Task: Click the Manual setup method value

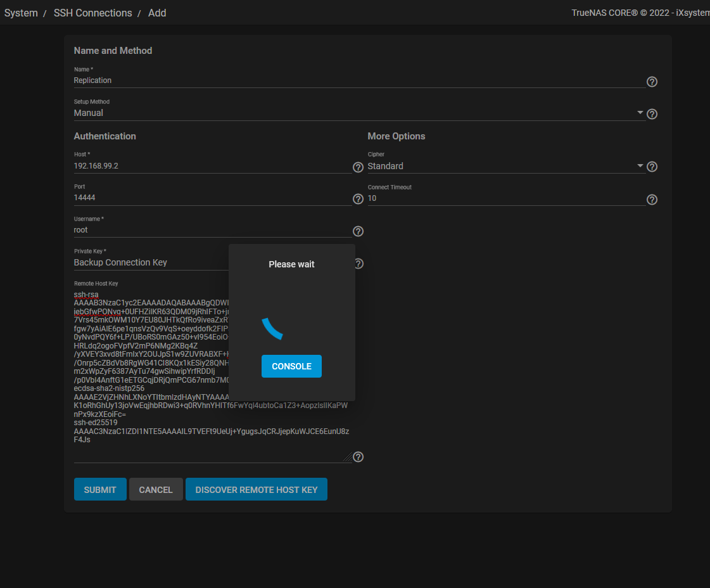Action: tap(88, 113)
